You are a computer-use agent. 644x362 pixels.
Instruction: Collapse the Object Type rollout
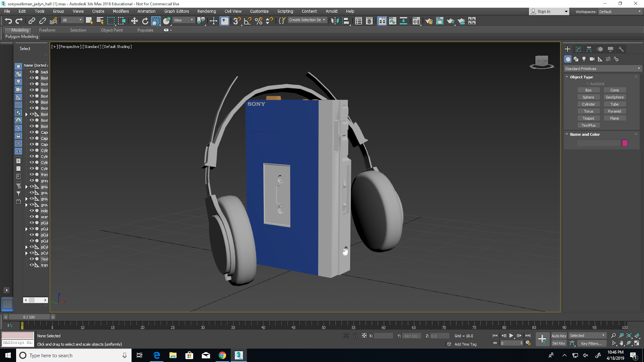[x=567, y=77]
